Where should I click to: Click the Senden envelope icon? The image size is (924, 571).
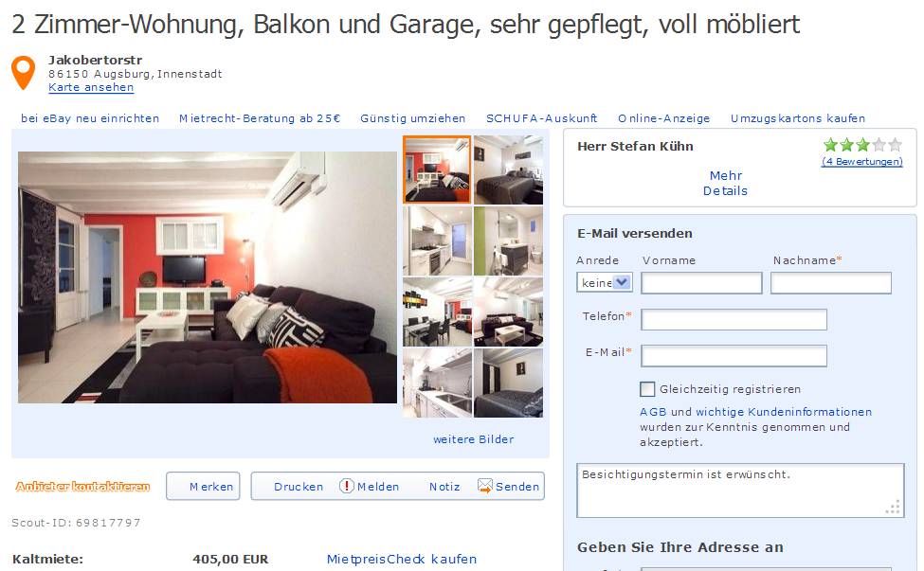[485, 486]
